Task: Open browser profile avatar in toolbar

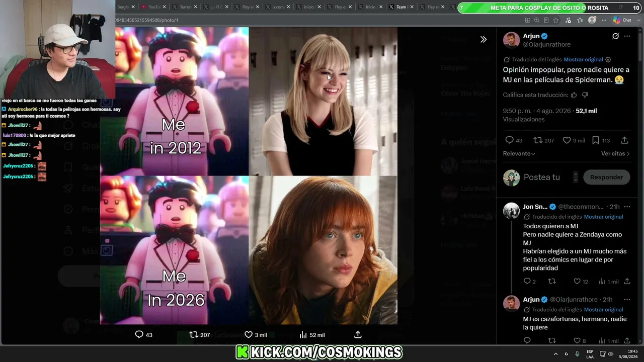Action: click(x=592, y=20)
